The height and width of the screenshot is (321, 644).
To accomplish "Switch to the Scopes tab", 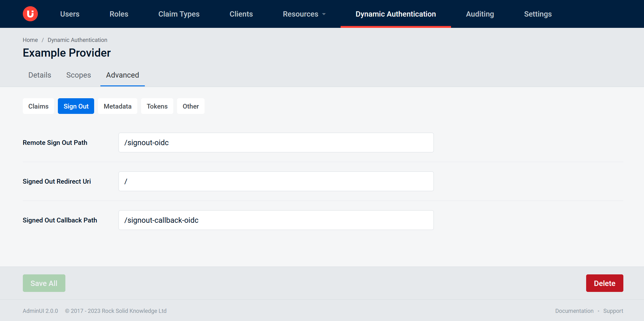I will click(79, 75).
